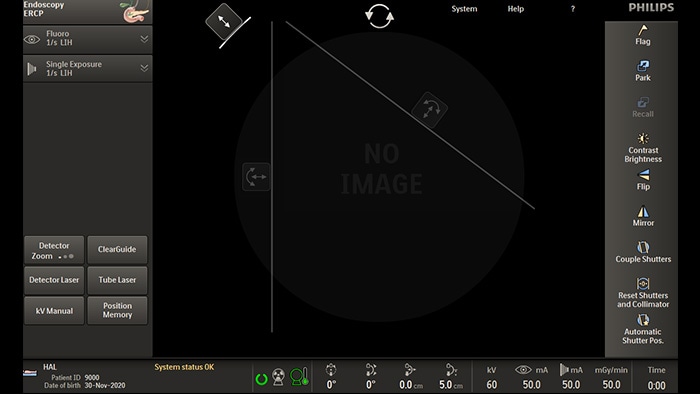Click the Flag icon
700x394 pixels.
click(643, 30)
